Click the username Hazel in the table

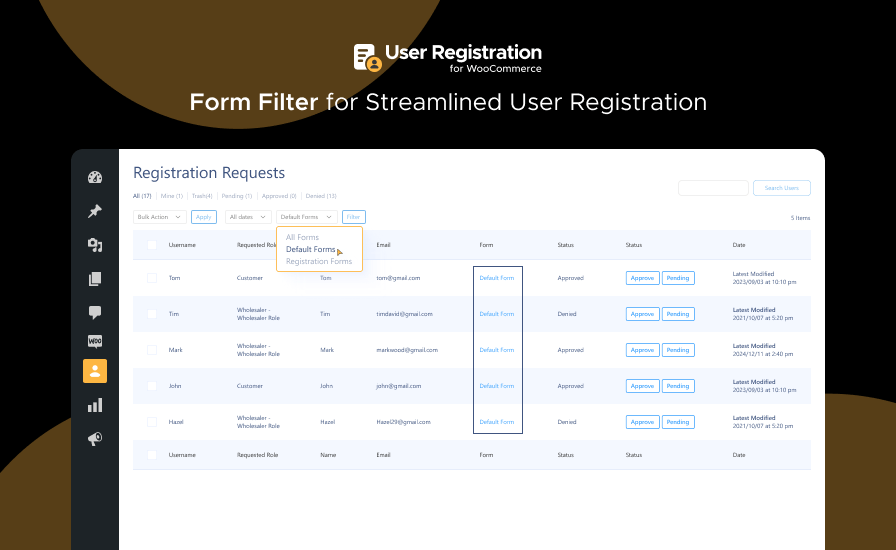coord(175,422)
